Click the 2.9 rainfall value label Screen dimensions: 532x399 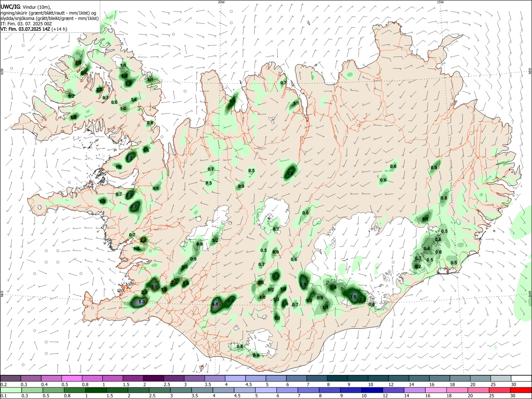click(x=303, y=284)
